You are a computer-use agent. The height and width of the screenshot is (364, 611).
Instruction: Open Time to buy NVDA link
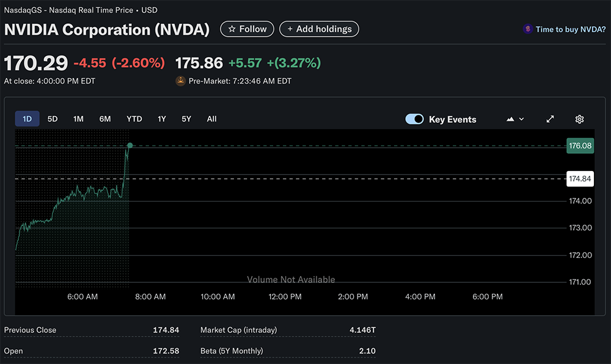[x=571, y=29]
